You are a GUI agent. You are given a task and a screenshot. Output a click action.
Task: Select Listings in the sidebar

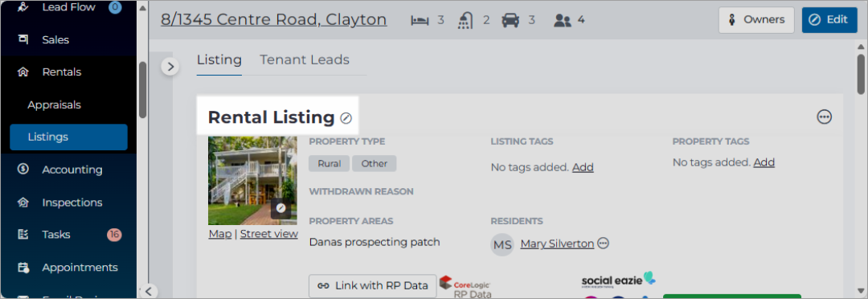[x=68, y=137]
